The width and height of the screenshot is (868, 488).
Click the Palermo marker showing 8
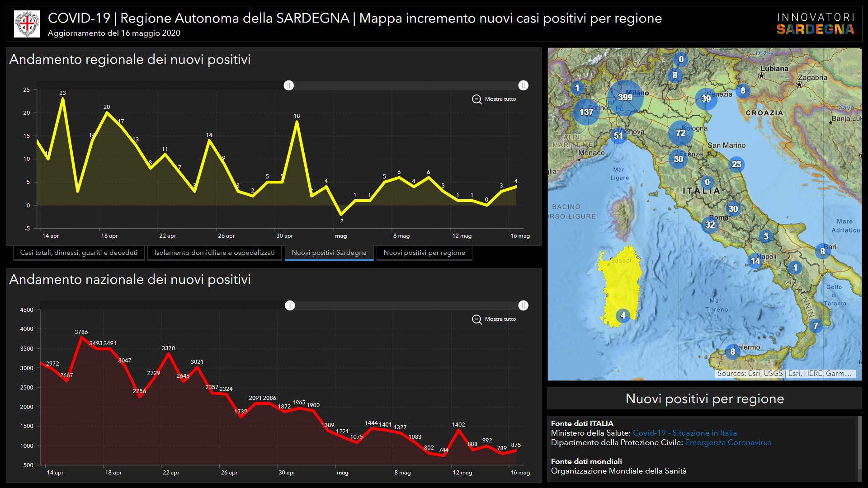tap(733, 352)
